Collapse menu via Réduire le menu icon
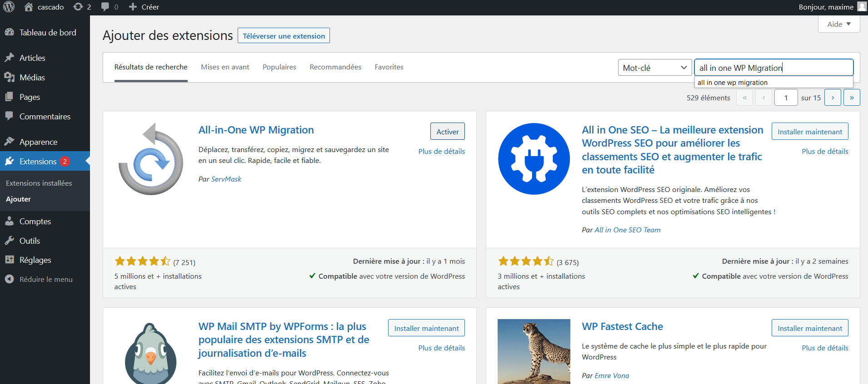 pyautogui.click(x=10, y=279)
